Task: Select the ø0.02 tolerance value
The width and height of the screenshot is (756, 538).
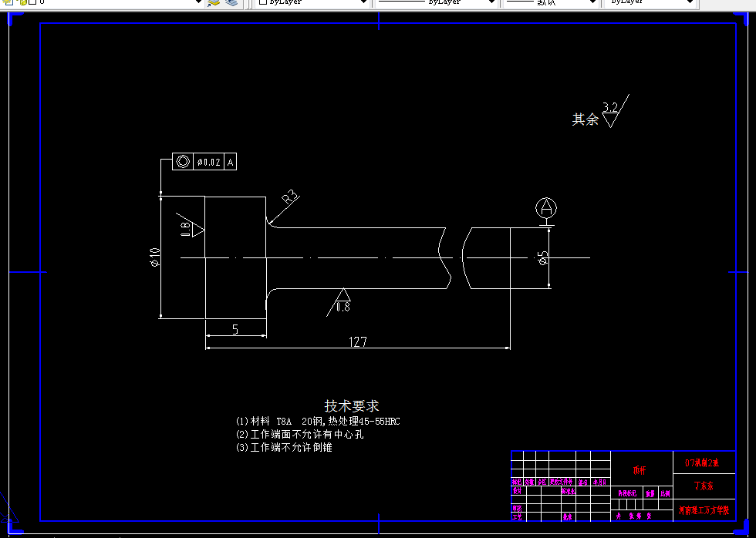Action: coord(209,162)
